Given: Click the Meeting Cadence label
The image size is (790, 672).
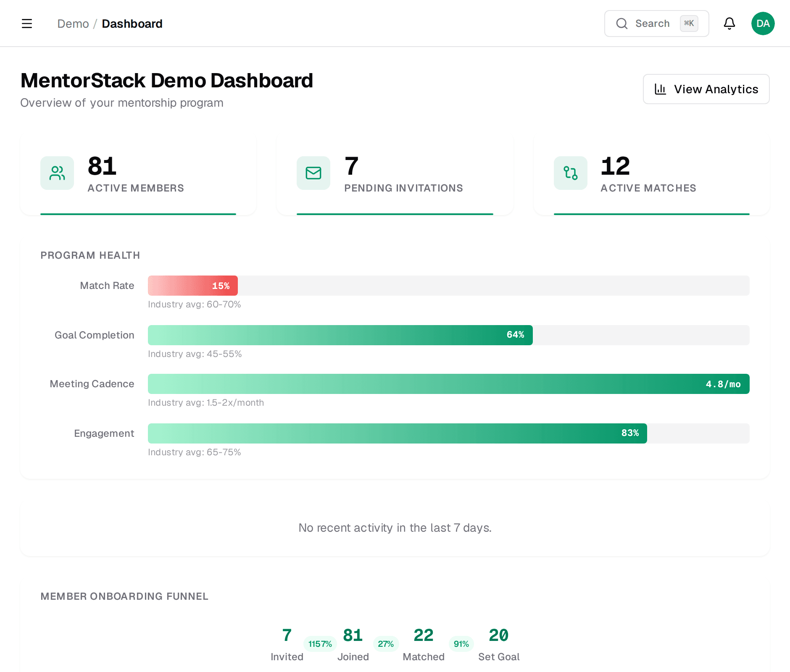Looking at the screenshot, I should pyautogui.click(x=92, y=384).
